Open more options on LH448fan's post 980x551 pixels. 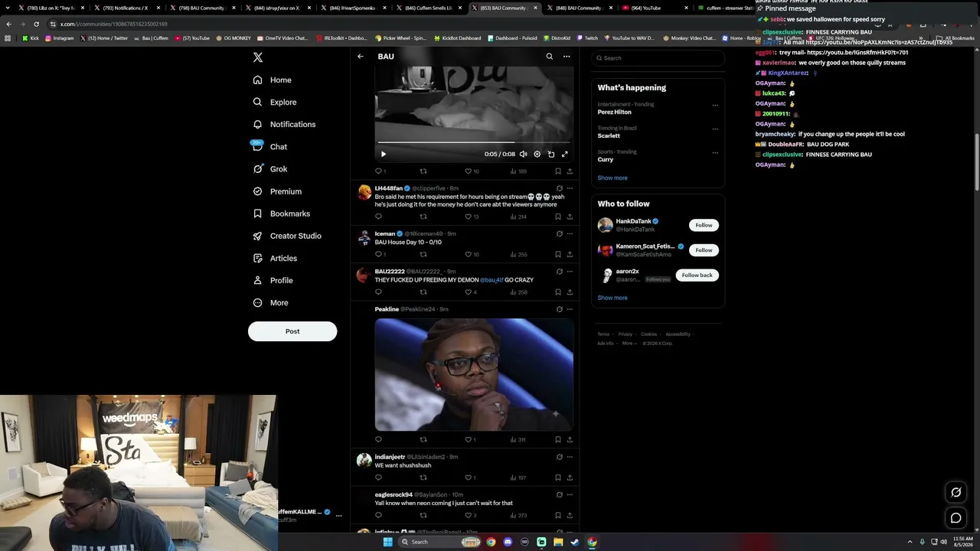pyautogui.click(x=570, y=188)
